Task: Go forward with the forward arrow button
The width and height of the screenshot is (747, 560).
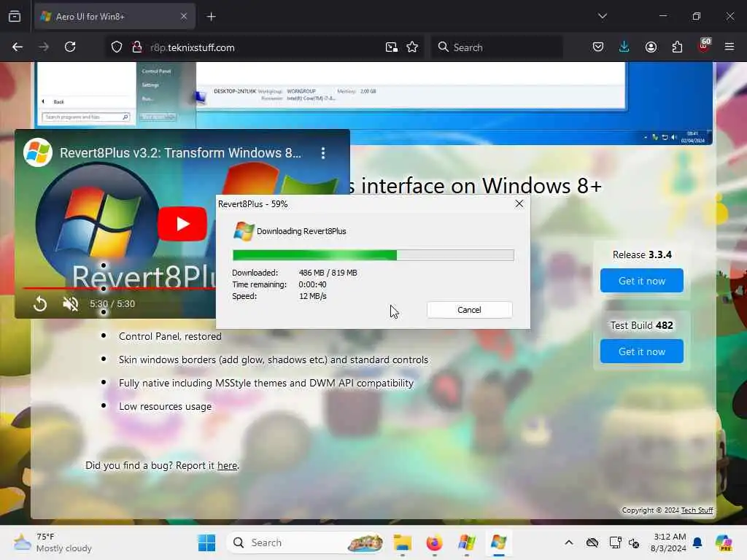Action: [x=44, y=47]
